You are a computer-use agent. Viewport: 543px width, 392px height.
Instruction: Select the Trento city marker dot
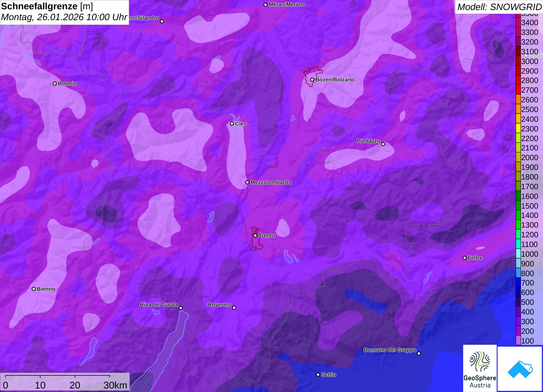point(255,235)
